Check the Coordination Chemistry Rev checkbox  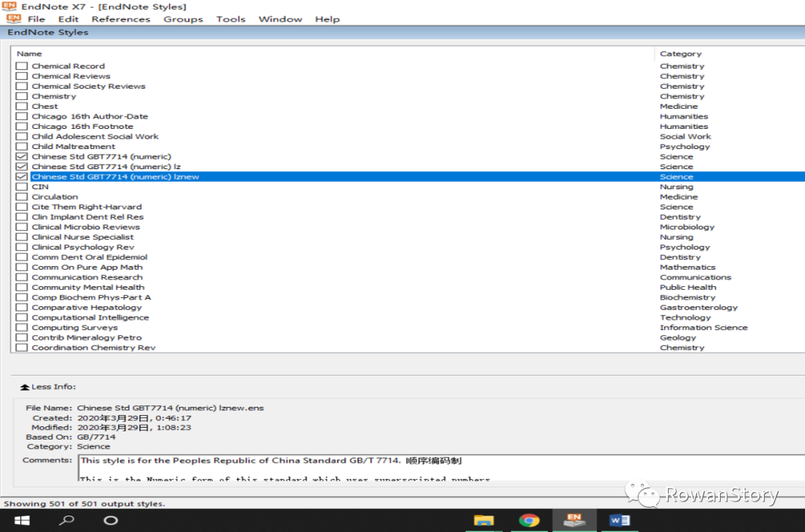click(x=22, y=347)
